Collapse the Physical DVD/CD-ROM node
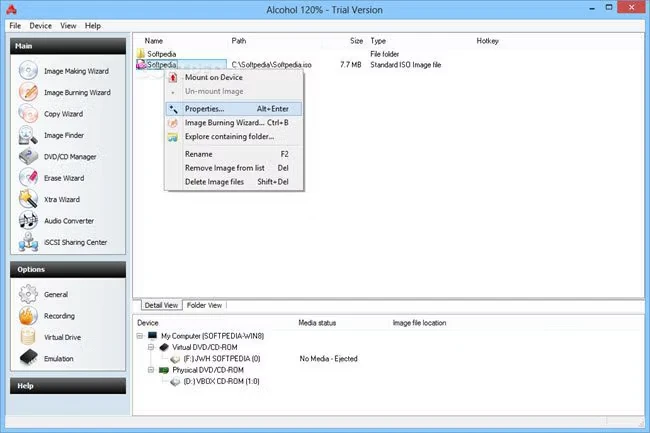Viewport: 650px width, 433px height. click(149, 369)
